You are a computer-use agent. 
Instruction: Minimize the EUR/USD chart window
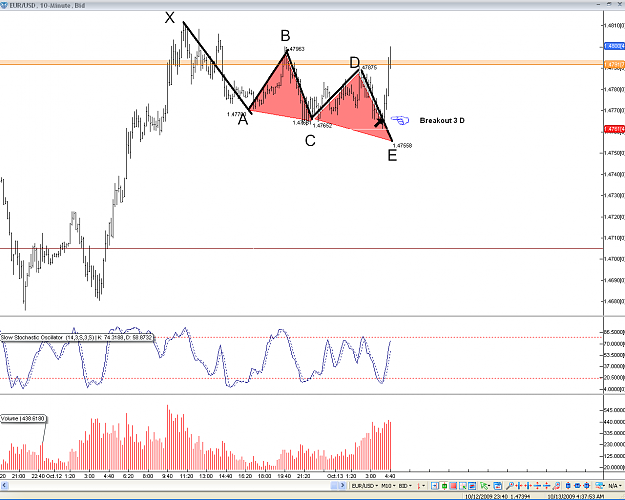pyautogui.click(x=599, y=4)
